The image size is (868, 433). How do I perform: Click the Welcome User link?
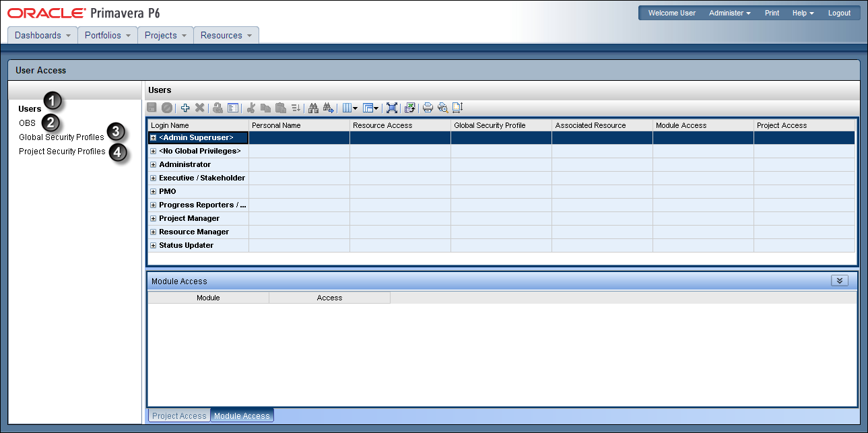coord(671,13)
